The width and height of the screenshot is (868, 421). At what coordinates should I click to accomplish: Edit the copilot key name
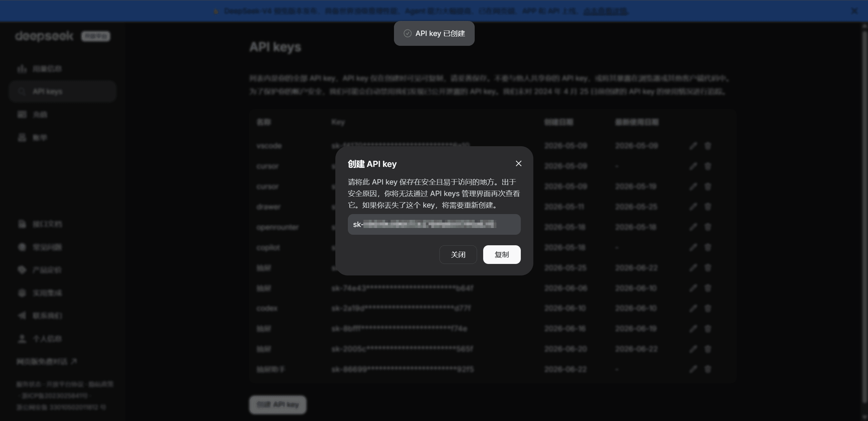[693, 247]
